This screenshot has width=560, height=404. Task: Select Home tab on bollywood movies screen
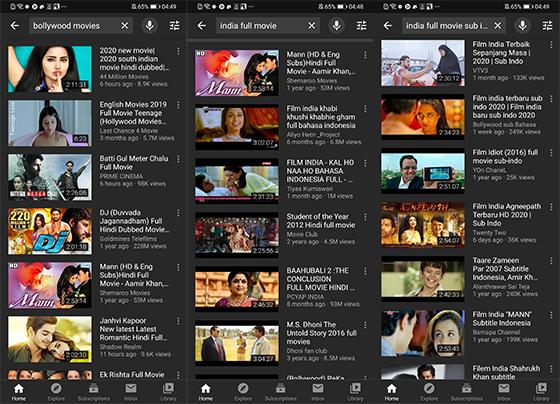[x=19, y=392]
